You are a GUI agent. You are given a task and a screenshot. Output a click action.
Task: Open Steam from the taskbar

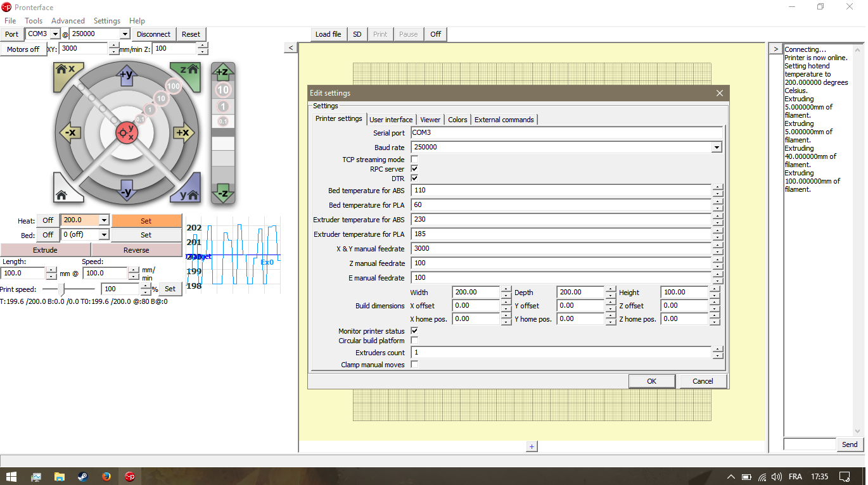pos(83,476)
